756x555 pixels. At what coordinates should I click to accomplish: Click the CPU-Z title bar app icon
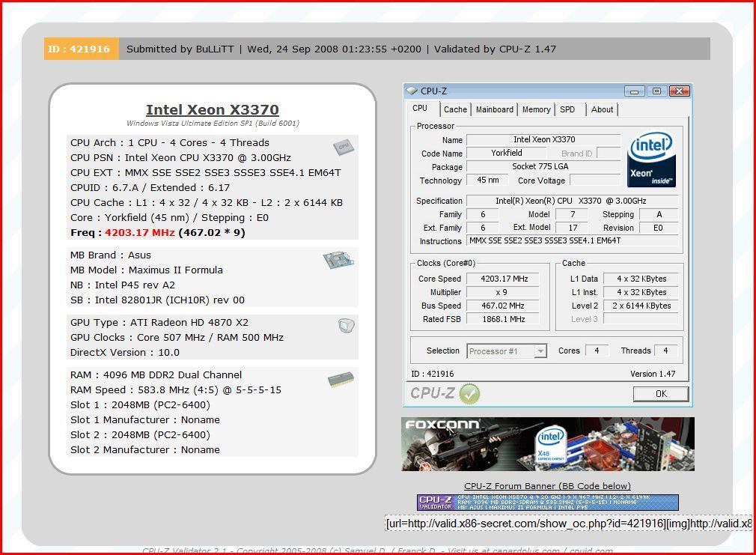[412, 91]
